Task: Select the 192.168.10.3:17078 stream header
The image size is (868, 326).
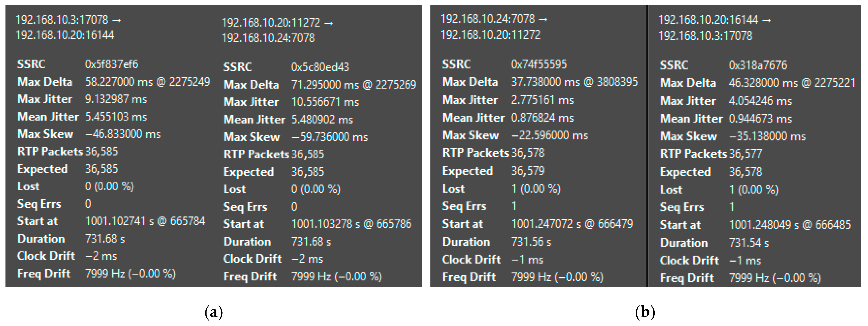Action: pyautogui.click(x=68, y=27)
